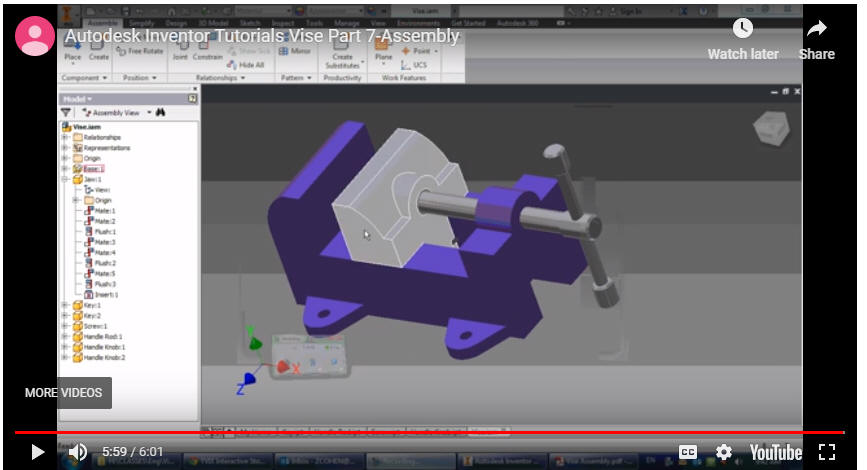Image resolution: width=867 pixels, height=470 pixels.
Task: Open video on YouTube via logo
Action: click(775, 452)
